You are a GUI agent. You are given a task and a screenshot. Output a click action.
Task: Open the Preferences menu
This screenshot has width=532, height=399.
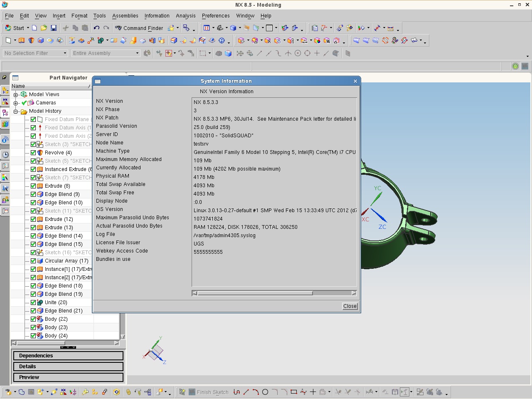[216, 16]
